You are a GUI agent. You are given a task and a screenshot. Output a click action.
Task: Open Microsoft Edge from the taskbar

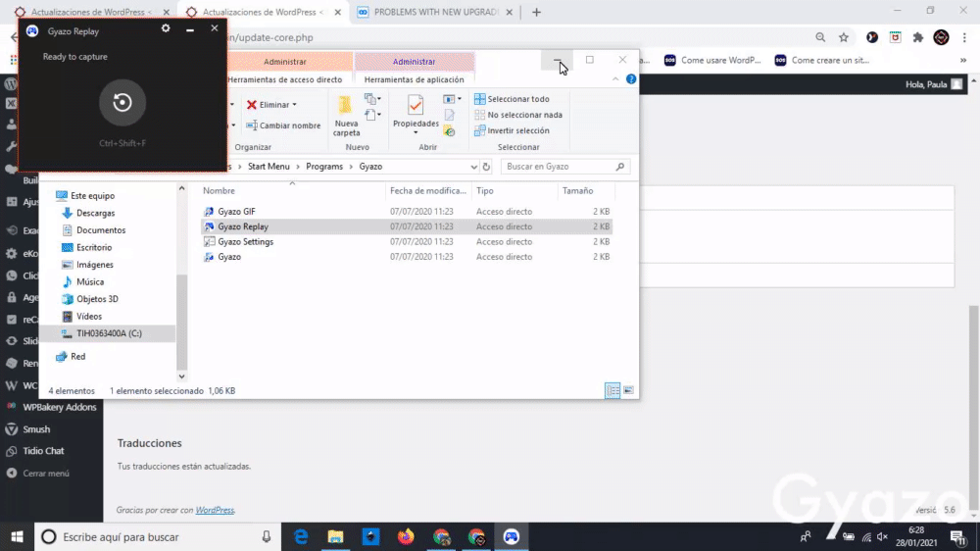tap(301, 536)
